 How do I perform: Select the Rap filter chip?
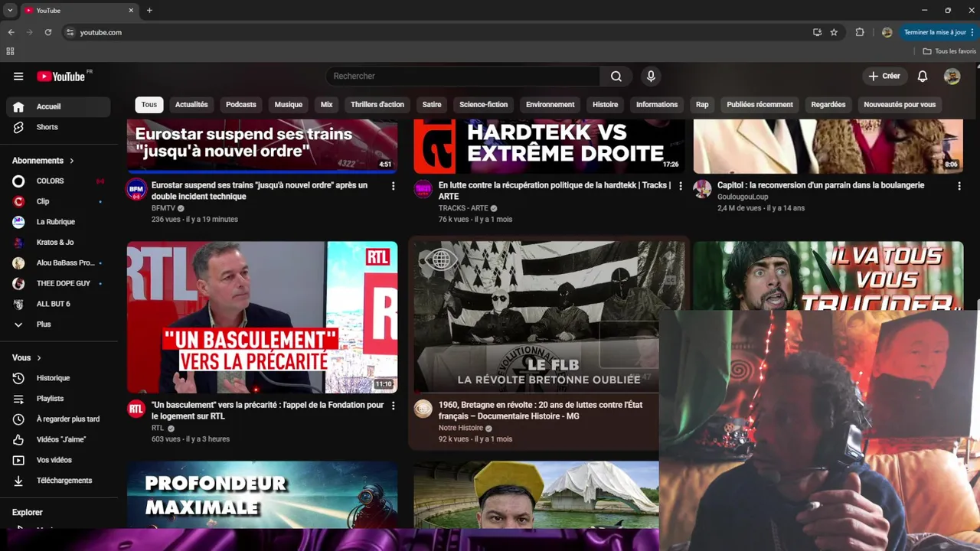[x=702, y=105]
